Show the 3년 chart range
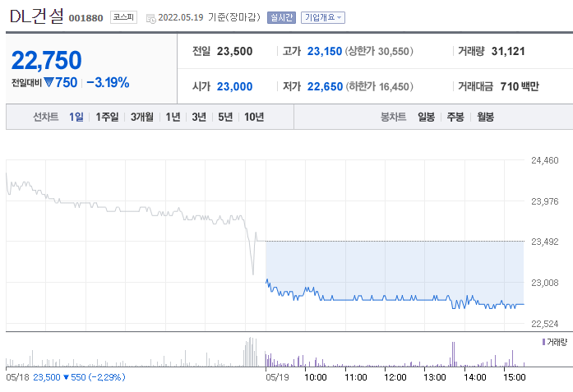The height and width of the screenshot is (392, 573). [199, 117]
